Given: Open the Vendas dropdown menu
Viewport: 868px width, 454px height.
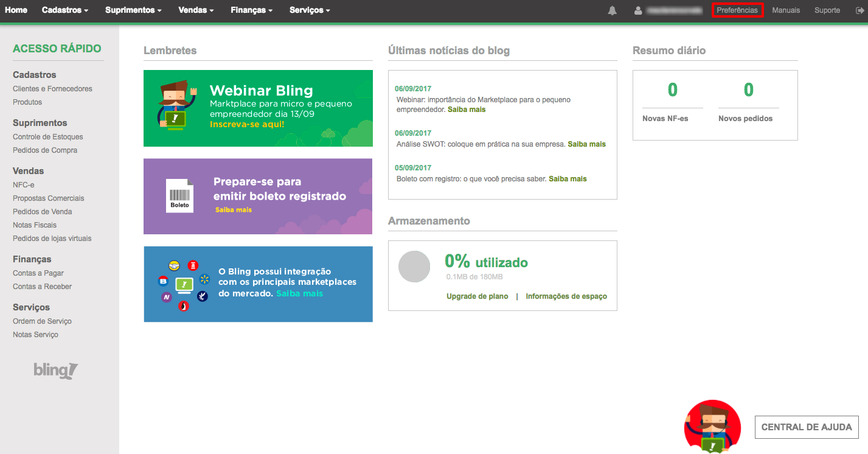Looking at the screenshot, I should coord(196,10).
